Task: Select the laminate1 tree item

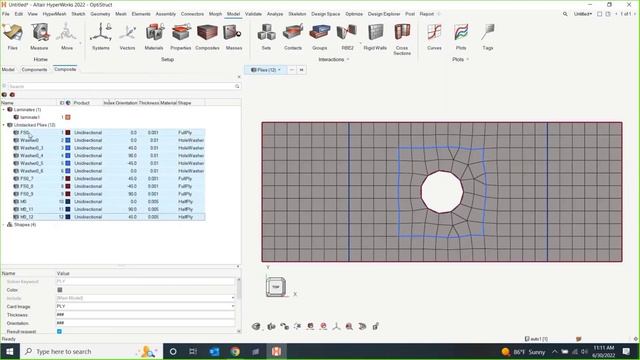Action: [x=29, y=118]
